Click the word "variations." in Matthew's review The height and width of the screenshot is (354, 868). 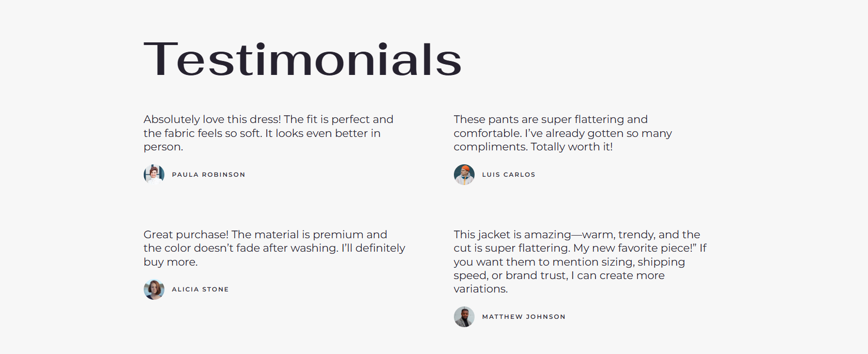(481, 289)
